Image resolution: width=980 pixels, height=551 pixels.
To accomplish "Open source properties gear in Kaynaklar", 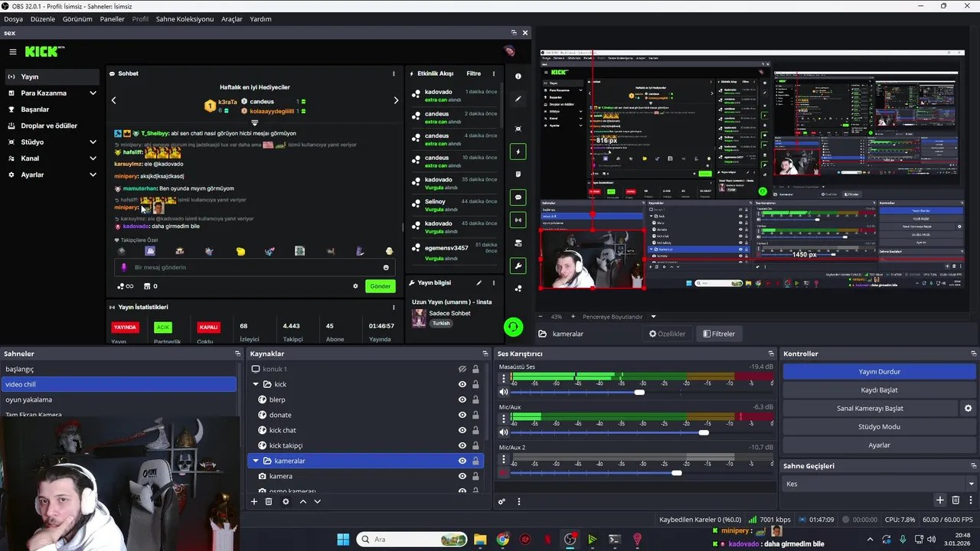I will click(x=286, y=501).
